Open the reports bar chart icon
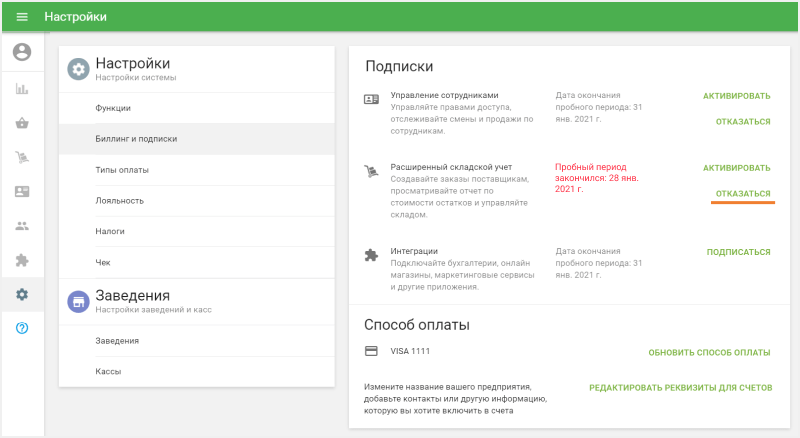Screen dimensions: 800x438 pos(22,89)
